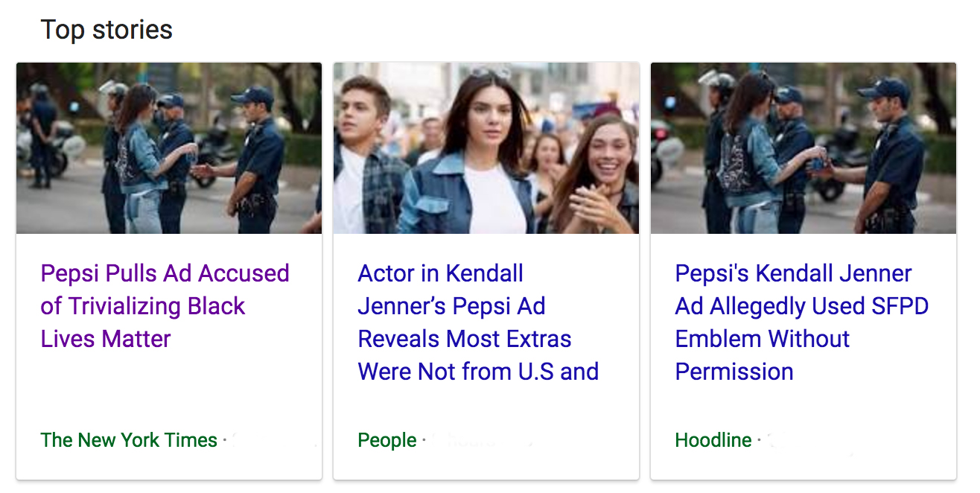Click blurred timestamp next to Hoodline
Screen dimensions: 980x493
[812, 440]
